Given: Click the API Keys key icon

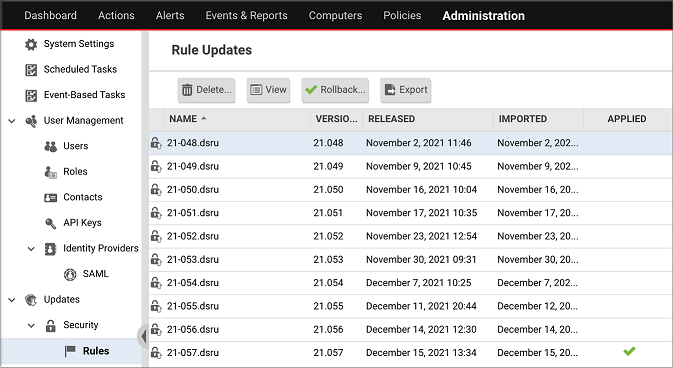Looking at the screenshot, I should pyautogui.click(x=51, y=223).
